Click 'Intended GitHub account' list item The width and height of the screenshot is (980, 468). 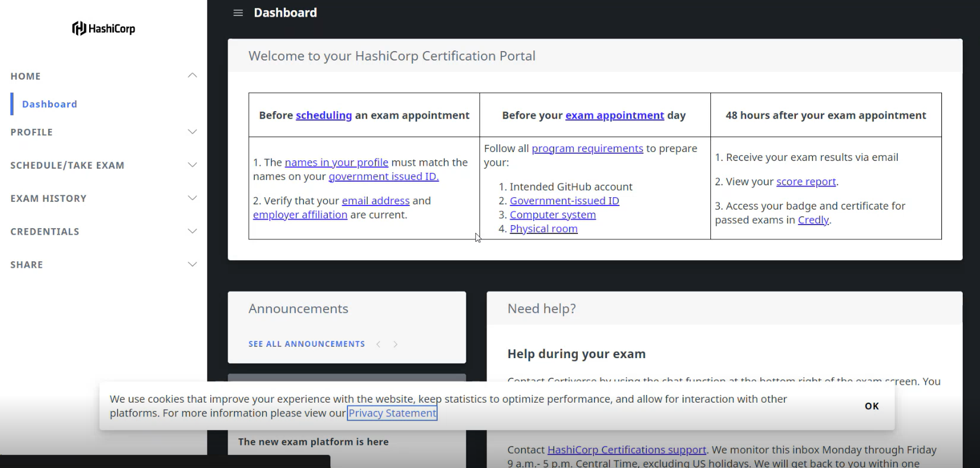click(571, 186)
